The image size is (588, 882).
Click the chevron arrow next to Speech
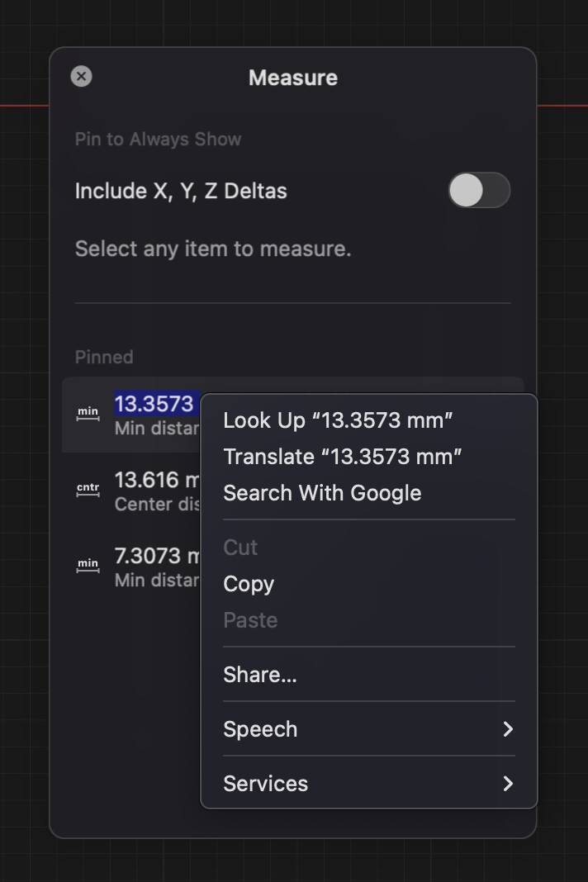tap(508, 729)
